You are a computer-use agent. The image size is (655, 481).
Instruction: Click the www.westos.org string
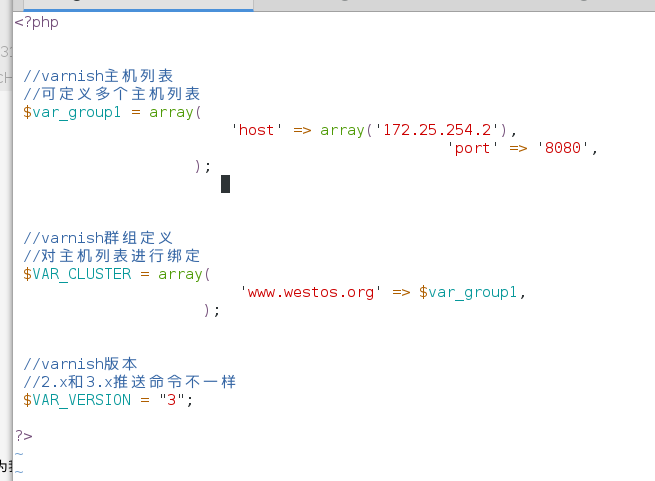(311, 292)
